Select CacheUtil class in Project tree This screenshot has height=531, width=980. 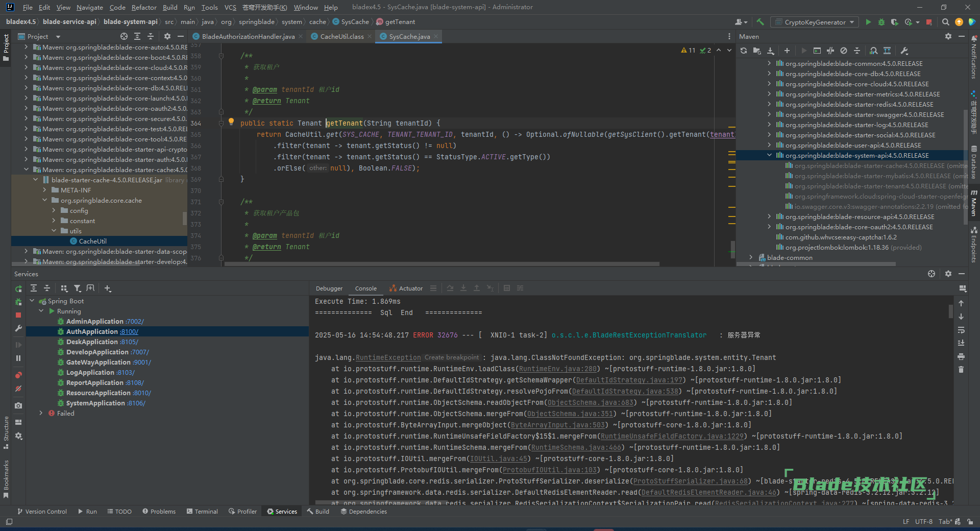pyautogui.click(x=93, y=241)
